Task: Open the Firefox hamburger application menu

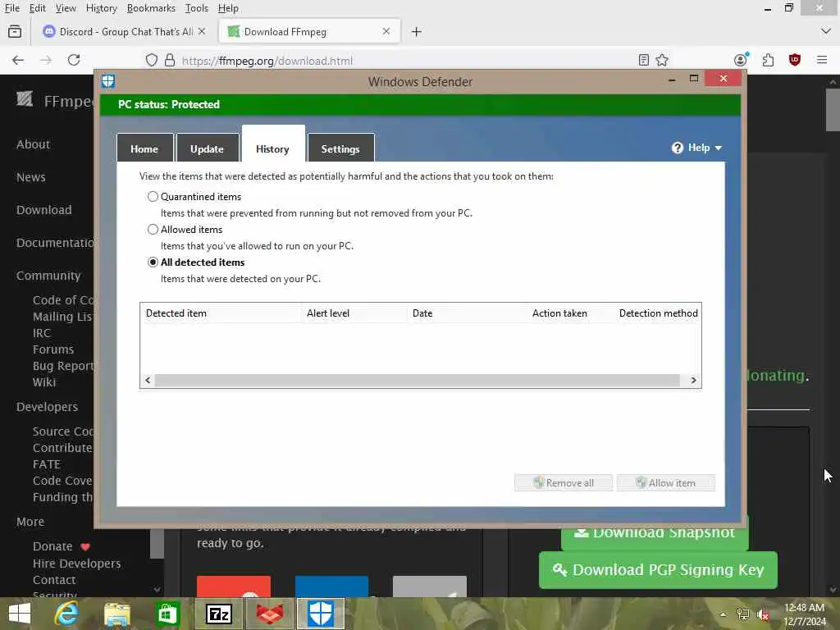Action: [822, 60]
